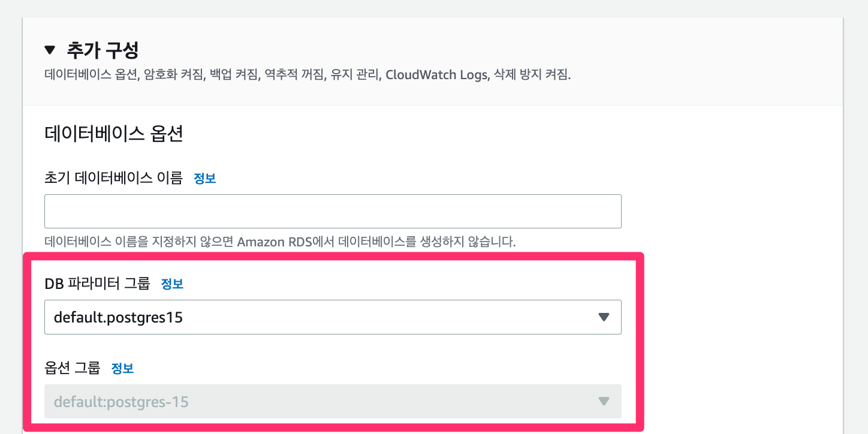Open the 정보 link beside 초기 데이터베이스 이름
Screen dimensions: 868x434
coord(205,178)
